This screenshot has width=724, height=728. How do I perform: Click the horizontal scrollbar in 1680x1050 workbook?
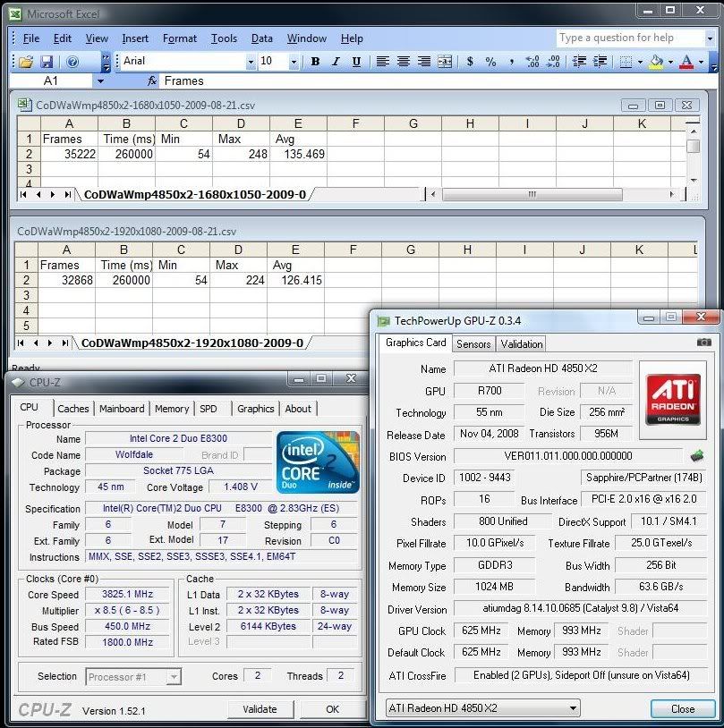tap(532, 195)
